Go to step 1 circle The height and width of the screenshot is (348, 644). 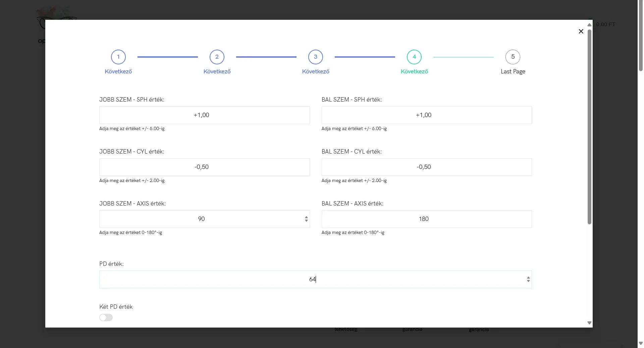pyautogui.click(x=118, y=57)
